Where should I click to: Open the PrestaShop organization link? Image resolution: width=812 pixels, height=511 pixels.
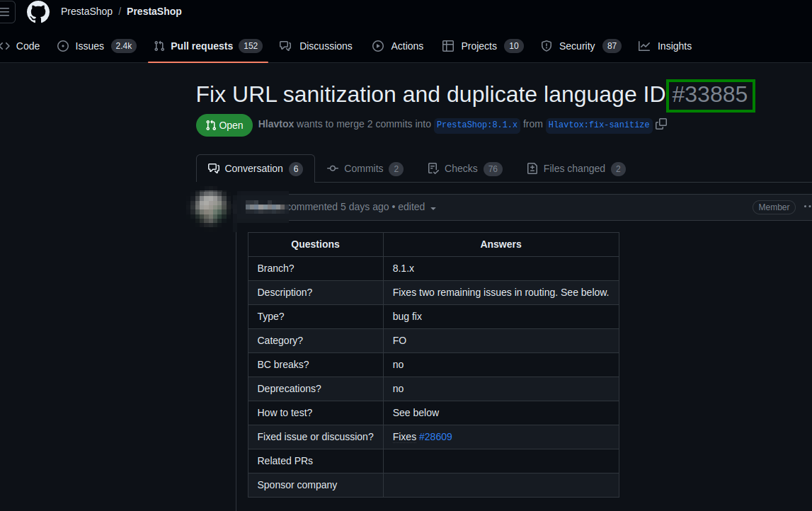point(86,11)
